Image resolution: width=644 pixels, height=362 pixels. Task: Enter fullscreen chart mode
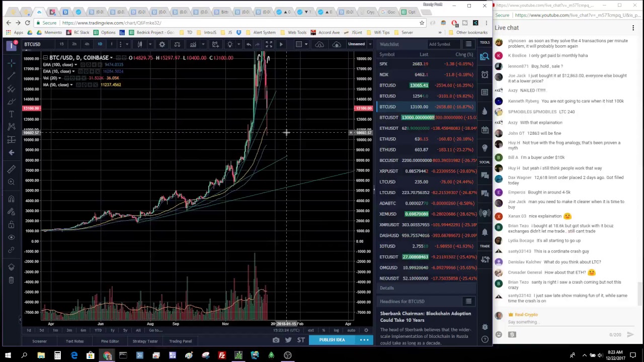pyautogui.click(x=269, y=44)
